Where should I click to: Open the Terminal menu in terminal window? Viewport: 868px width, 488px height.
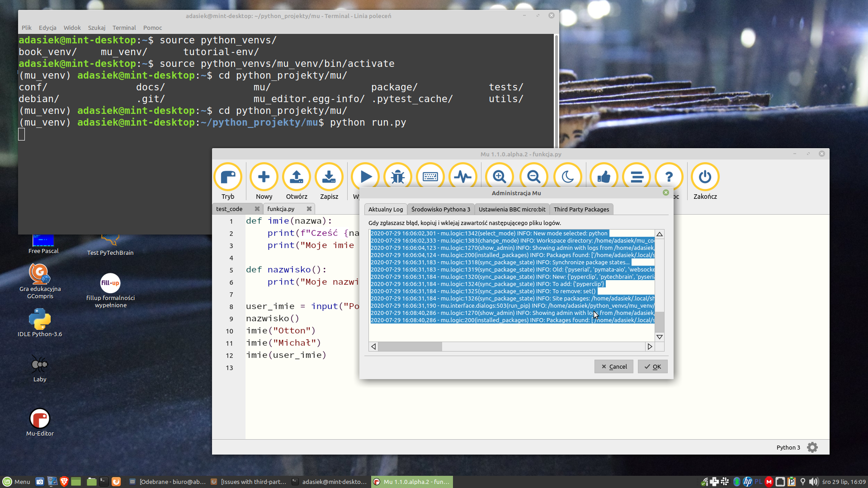[124, 28]
